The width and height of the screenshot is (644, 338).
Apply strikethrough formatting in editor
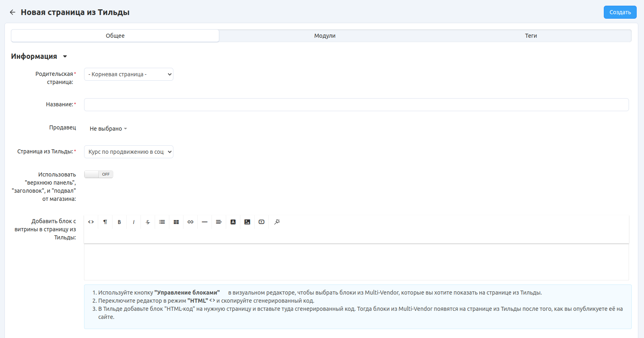pos(148,222)
